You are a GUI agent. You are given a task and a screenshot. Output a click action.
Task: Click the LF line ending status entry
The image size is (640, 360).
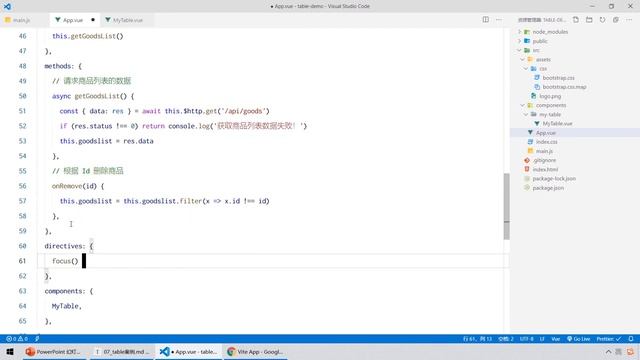coord(542,339)
